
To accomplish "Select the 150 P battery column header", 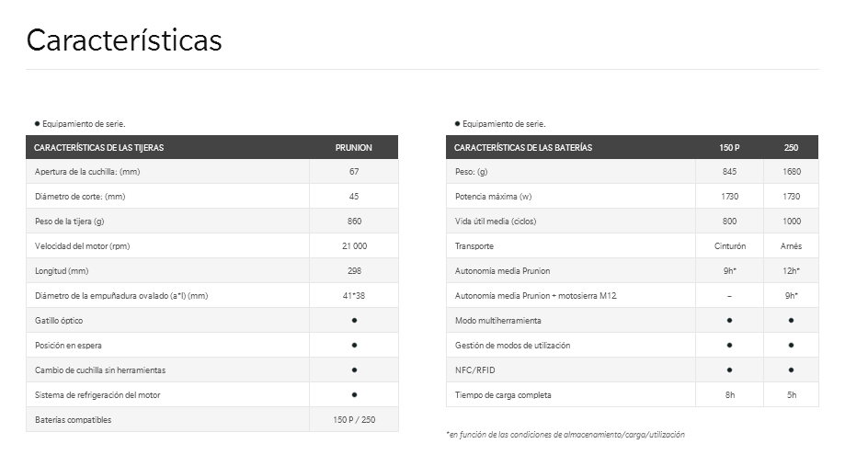I will point(729,147).
